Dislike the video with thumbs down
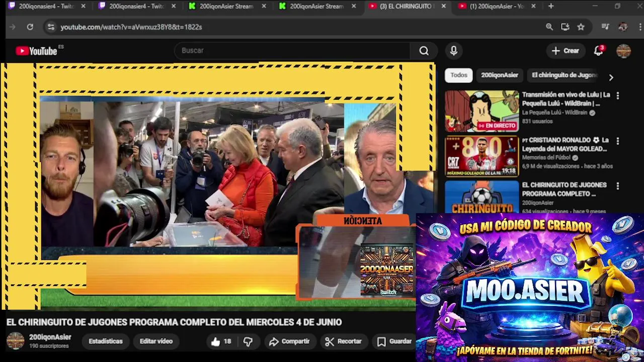Image resolution: width=644 pixels, height=362 pixels. pyautogui.click(x=248, y=341)
